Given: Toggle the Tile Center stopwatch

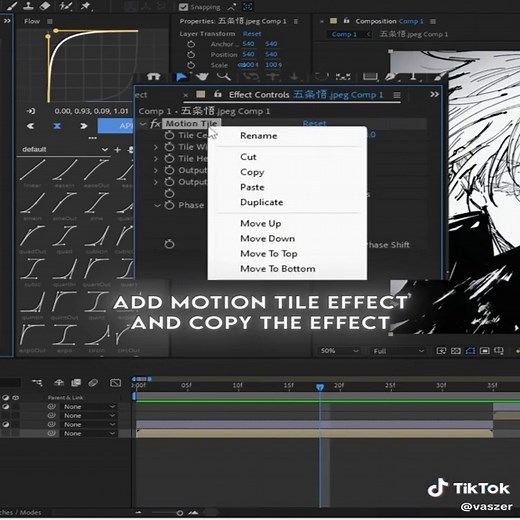Looking at the screenshot, I should coord(169,135).
